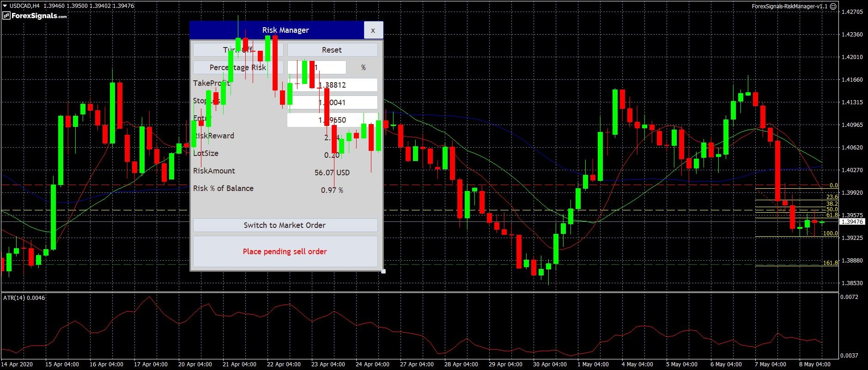Click the ForexSignals.com logo

click(35, 16)
